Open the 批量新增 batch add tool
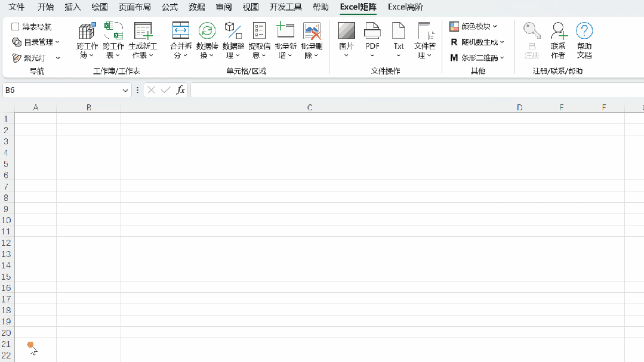 tap(285, 41)
